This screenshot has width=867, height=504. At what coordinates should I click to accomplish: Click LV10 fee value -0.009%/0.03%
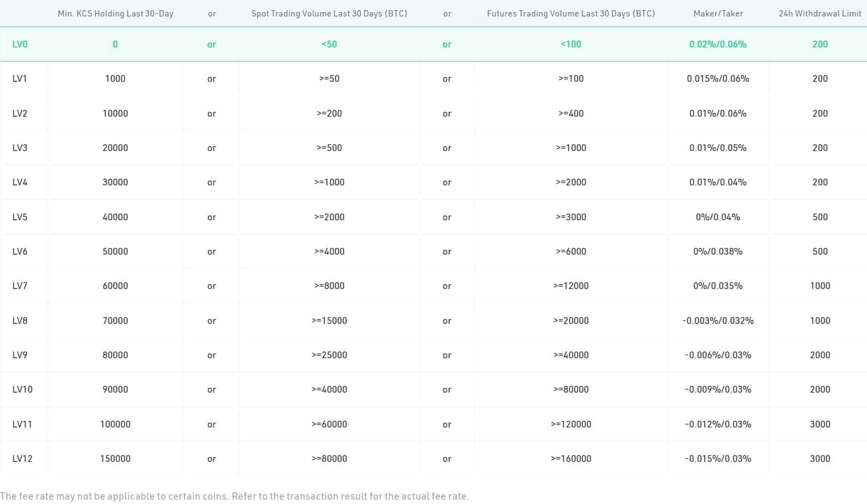718,389
